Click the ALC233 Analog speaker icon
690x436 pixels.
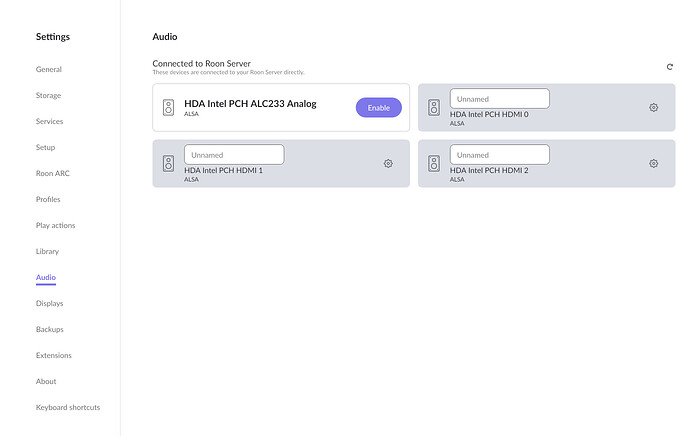(168, 107)
